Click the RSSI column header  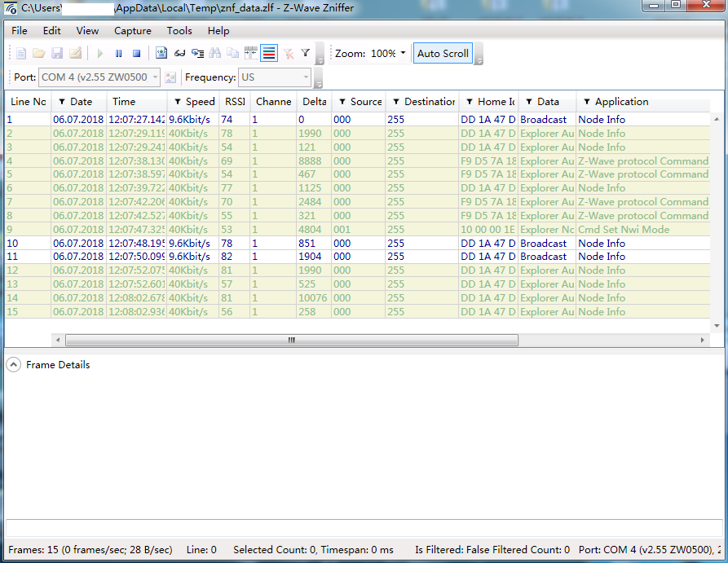point(235,102)
